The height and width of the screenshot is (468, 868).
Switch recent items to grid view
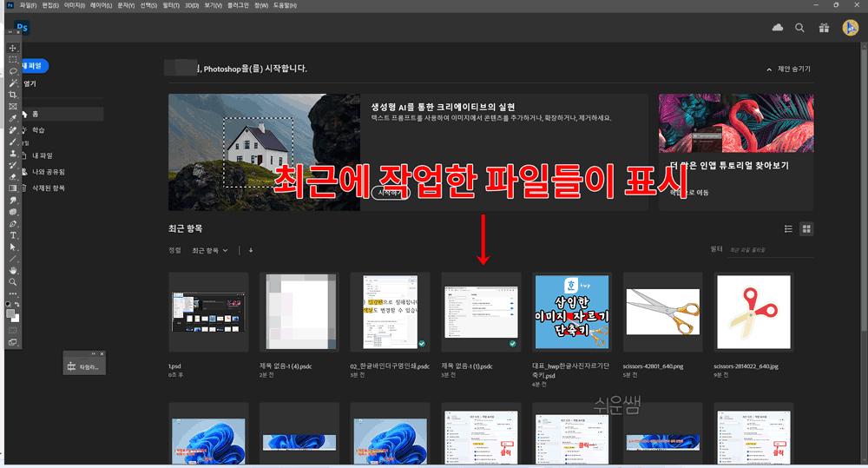[806, 228]
